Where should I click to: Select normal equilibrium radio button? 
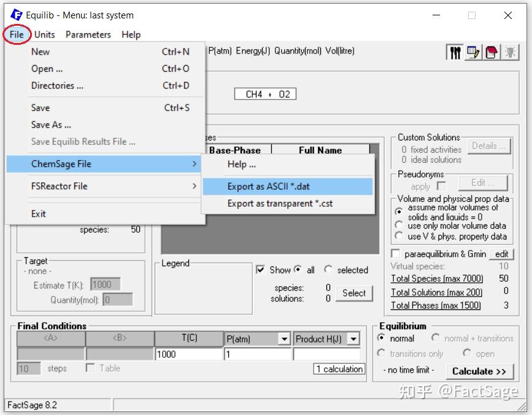coord(381,338)
